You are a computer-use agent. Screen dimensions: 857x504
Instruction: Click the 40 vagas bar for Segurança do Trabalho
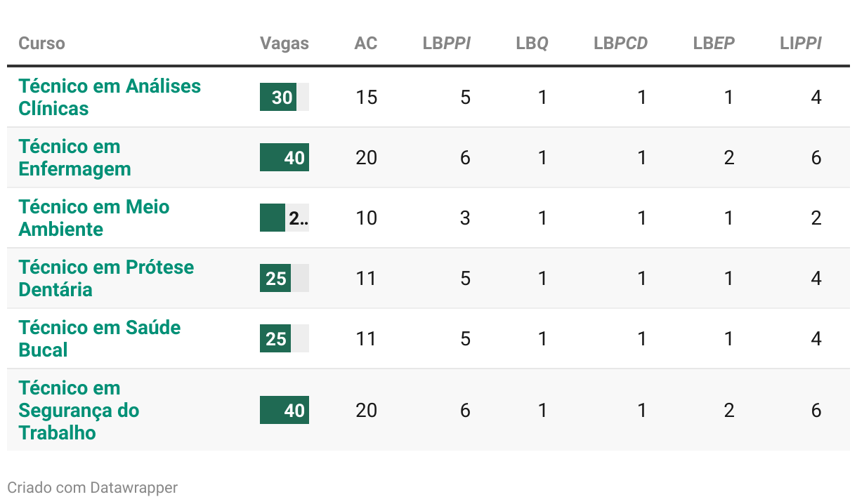pos(284,410)
